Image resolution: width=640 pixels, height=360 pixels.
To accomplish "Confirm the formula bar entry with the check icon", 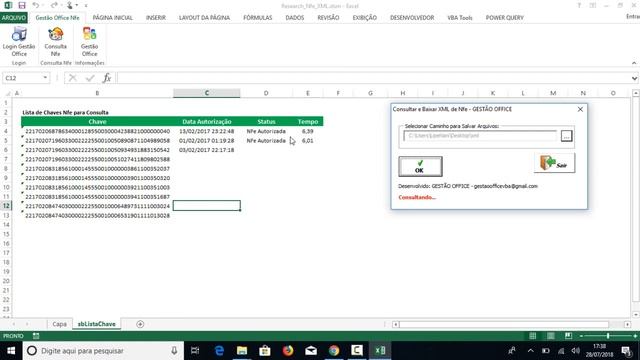I will 90,78.
